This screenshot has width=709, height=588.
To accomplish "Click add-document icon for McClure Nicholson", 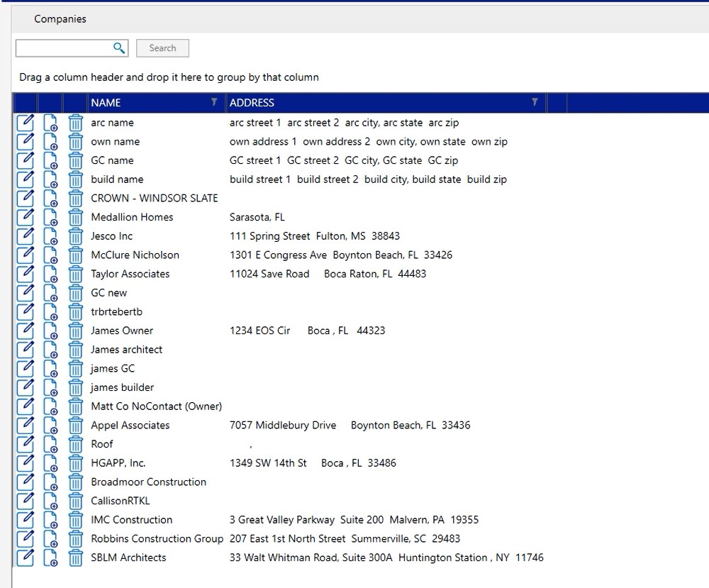I will [50, 256].
